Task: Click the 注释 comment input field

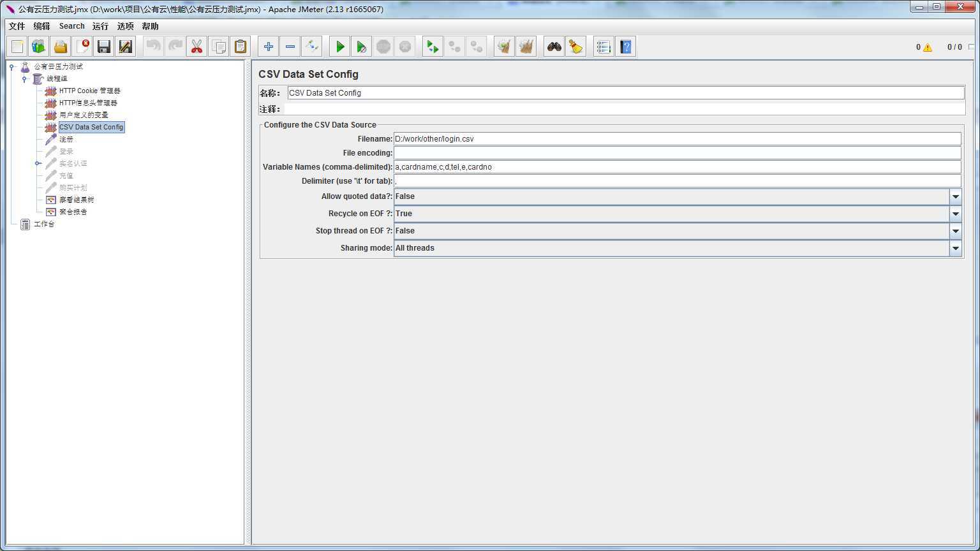Action: click(x=624, y=109)
